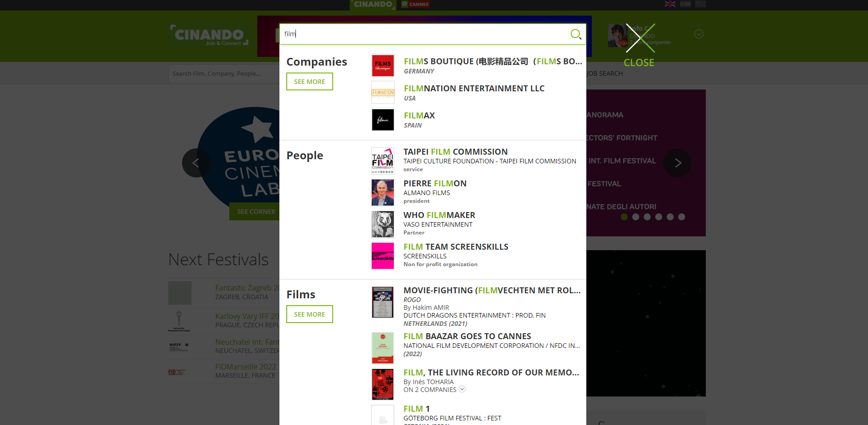Close the search overlay with X icon
The width and height of the screenshot is (868, 425).
point(640,39)
